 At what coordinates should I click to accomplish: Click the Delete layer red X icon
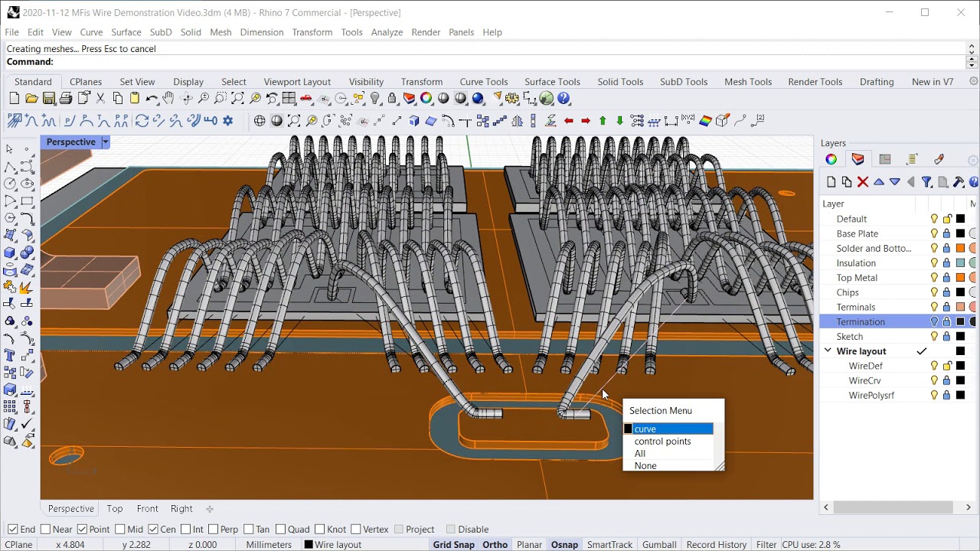click(x=863, y=182)
